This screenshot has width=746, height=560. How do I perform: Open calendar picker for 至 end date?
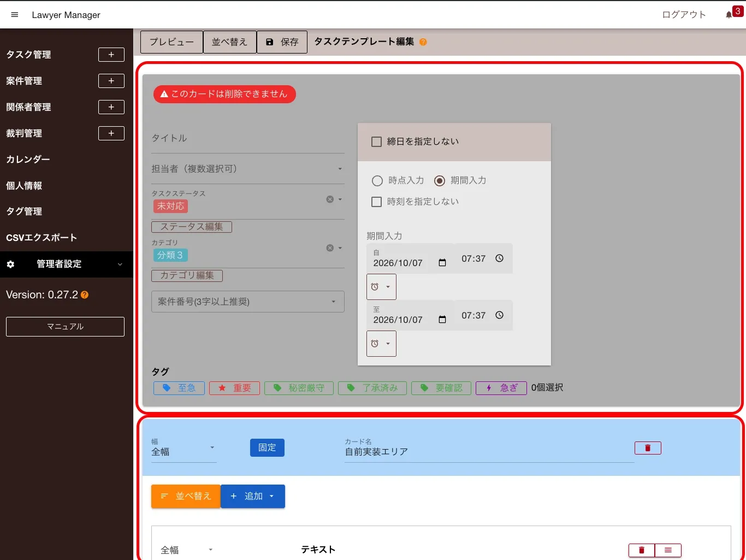(x=442, y=320)
